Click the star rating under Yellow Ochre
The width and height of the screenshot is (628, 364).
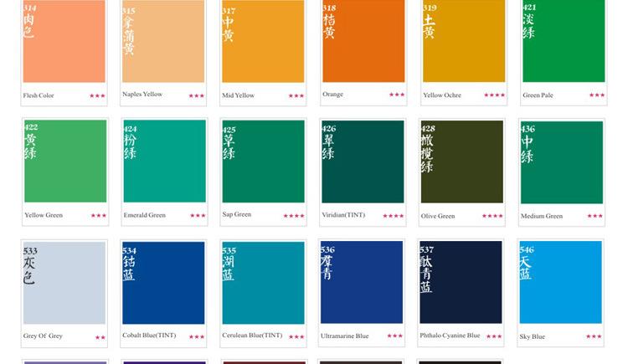pyautogui.click(x=494, y=95)
